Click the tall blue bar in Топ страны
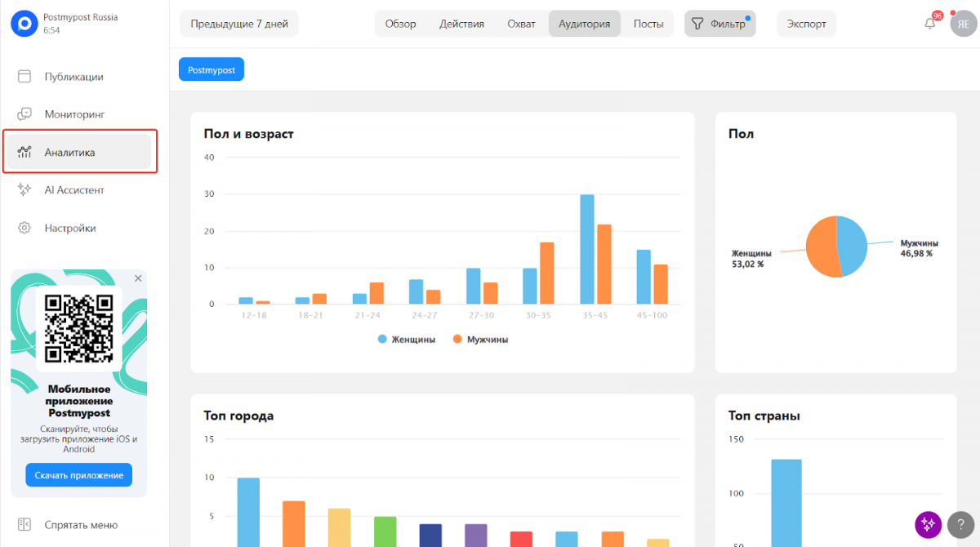The height and width of the screenshot is (547, 980). pyautogui.click(x=786, y=503)
